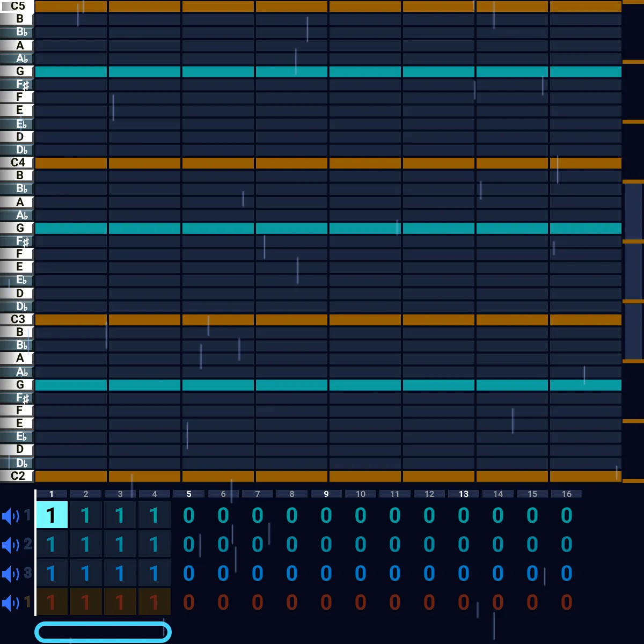This screenshot has height=644, width=644.
Task: Mute channel 2 speaker icon
Action: coord(11,545)
